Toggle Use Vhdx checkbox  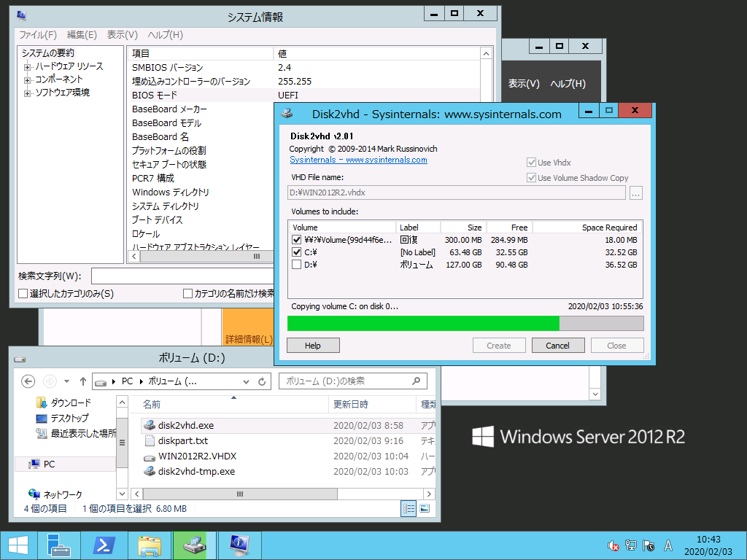(531, 163)
